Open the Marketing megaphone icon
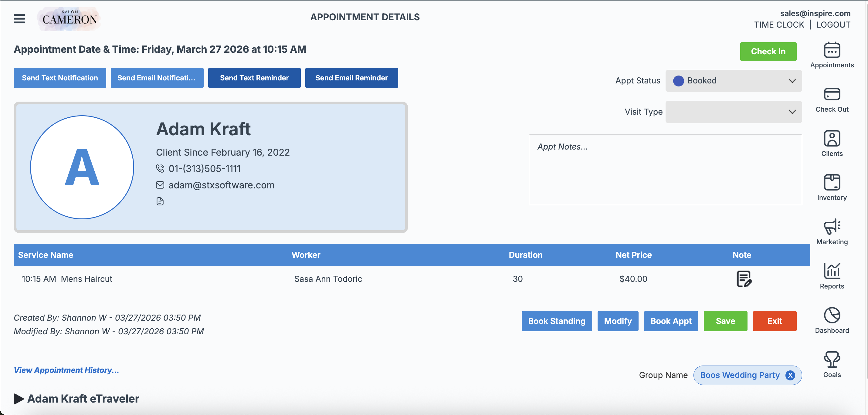 tap(832, 227)
